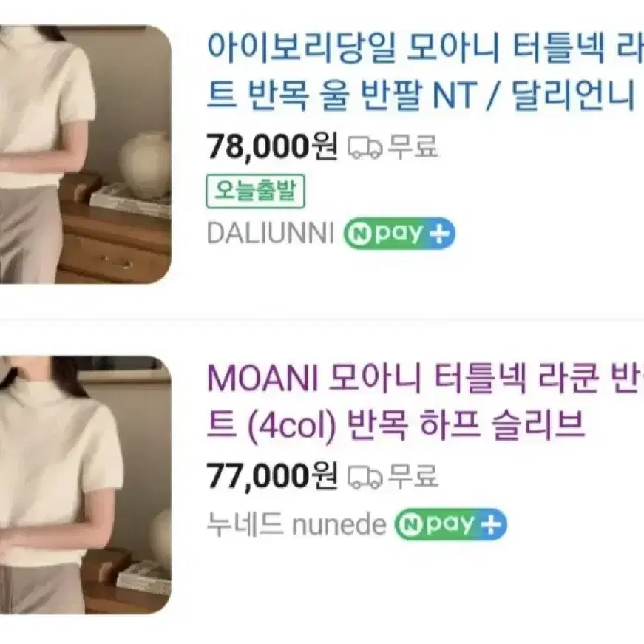Click second title line 트 (4col) 반목 하프 슬리브

point(396,426)
